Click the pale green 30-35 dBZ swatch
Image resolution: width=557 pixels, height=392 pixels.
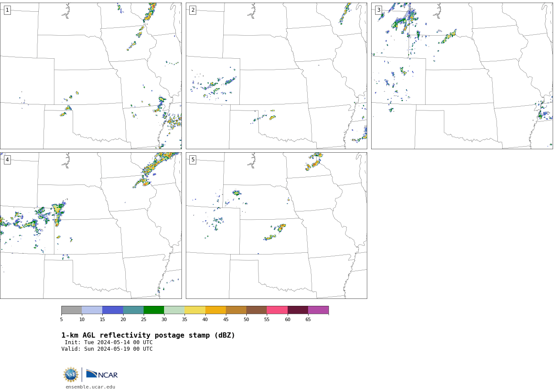174,310
